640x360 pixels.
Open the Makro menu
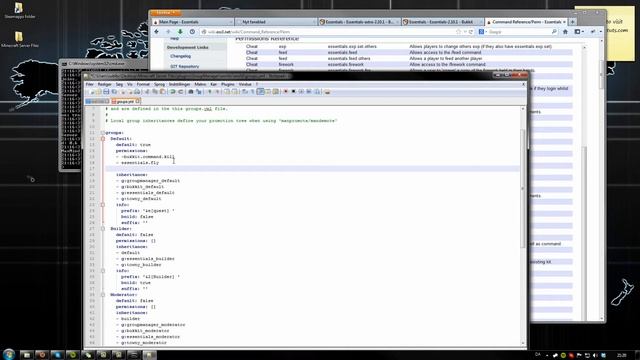(200, 84)
